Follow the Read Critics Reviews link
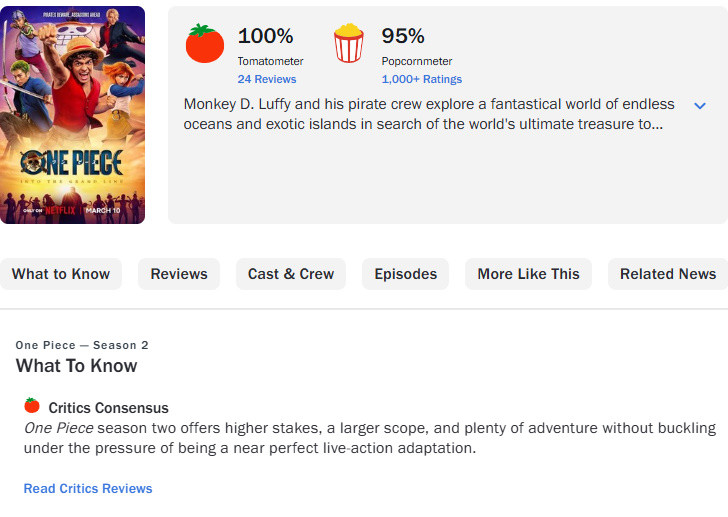The width and height of the screenshot is (728, 517). coord(88,489)
